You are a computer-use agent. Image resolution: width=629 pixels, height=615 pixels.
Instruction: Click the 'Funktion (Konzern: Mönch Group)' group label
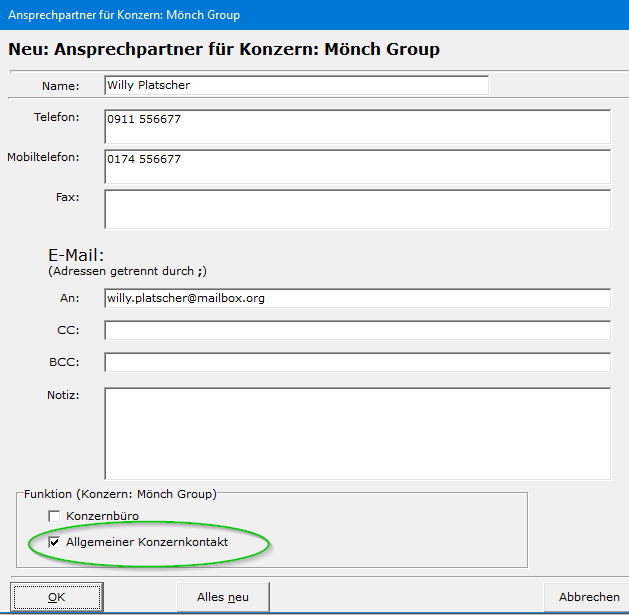click(x=120, y=494)
